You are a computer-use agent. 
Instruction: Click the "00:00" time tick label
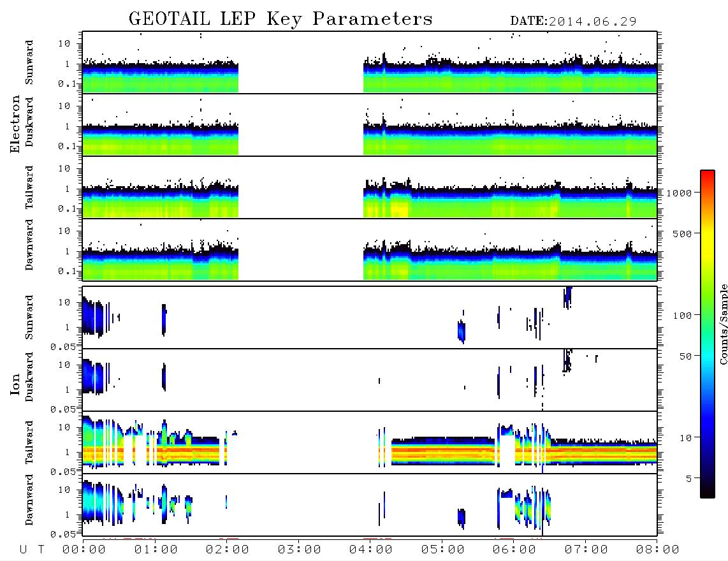coord(84,550)
